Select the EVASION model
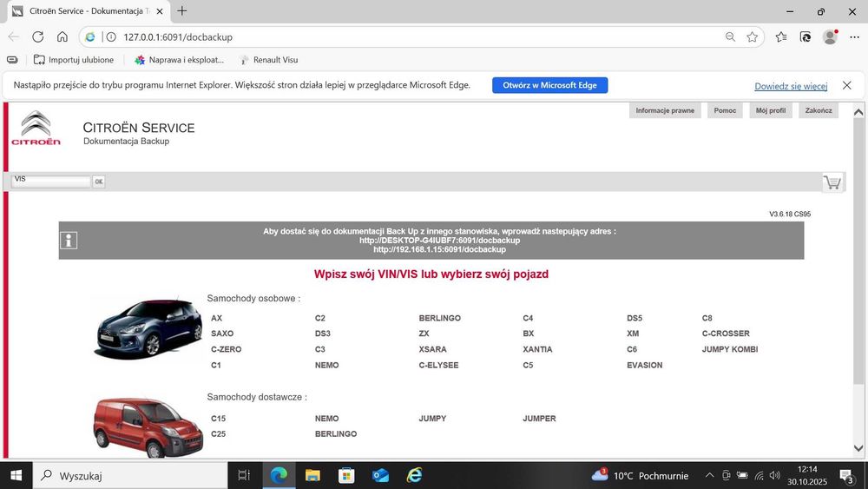The height and width of the screenshot is (489, 868). tap(644, 365)
